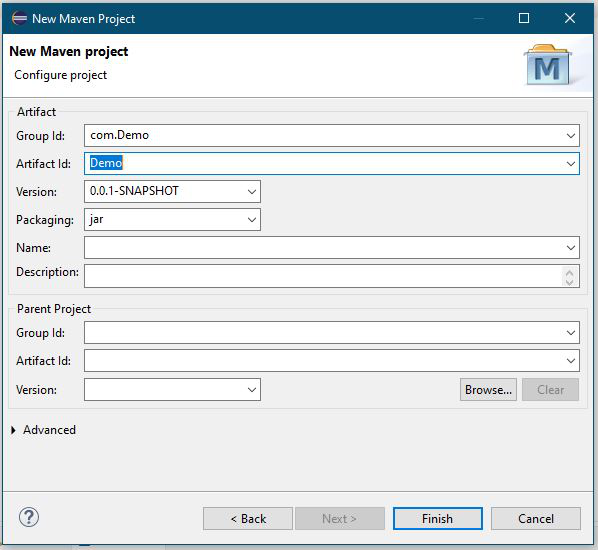Maximize the New Maven Project window
This screenshot has width=598, height=550.
(524, 18)
